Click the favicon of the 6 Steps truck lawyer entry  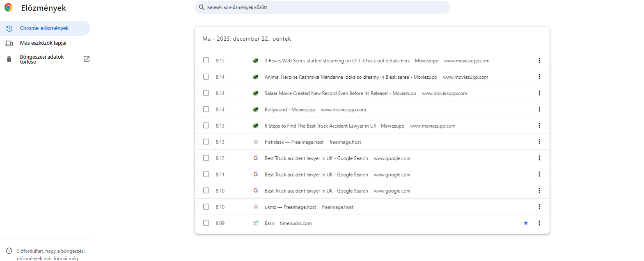tap(256, 126)
